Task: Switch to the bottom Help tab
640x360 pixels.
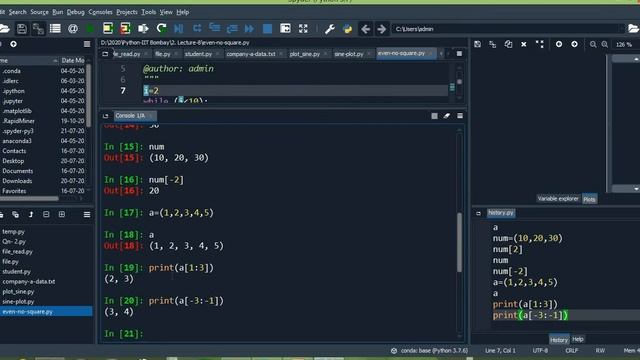Action: (x=578, y=339)
